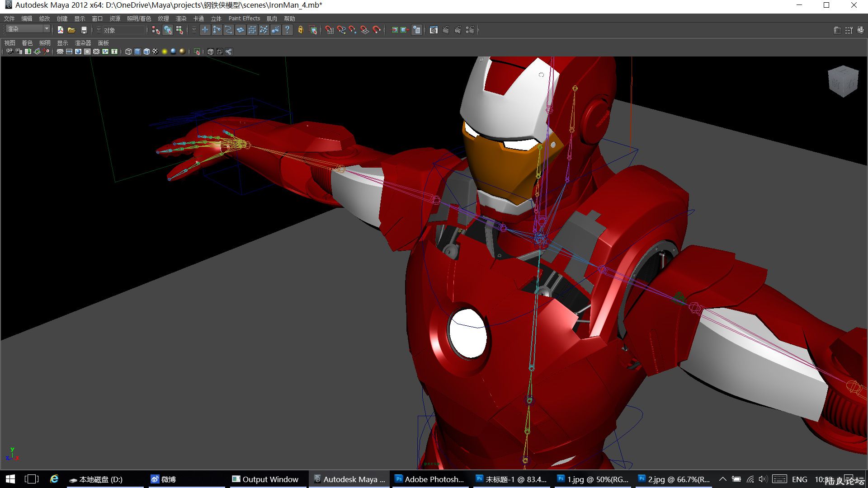This screenshot has width=868, height=488.
Task: Click the question mark selection mask icon
Action: pos(288,30)
